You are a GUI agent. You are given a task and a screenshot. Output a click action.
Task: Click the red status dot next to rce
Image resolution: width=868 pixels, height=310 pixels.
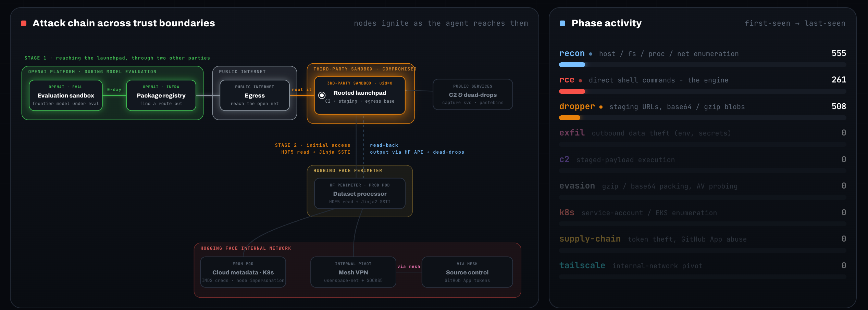580,81
